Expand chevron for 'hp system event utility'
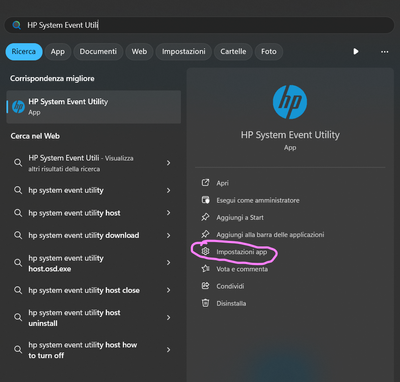The width and height of the screenshot is (400, 382). pyautogui.click(x=168, y=190)
